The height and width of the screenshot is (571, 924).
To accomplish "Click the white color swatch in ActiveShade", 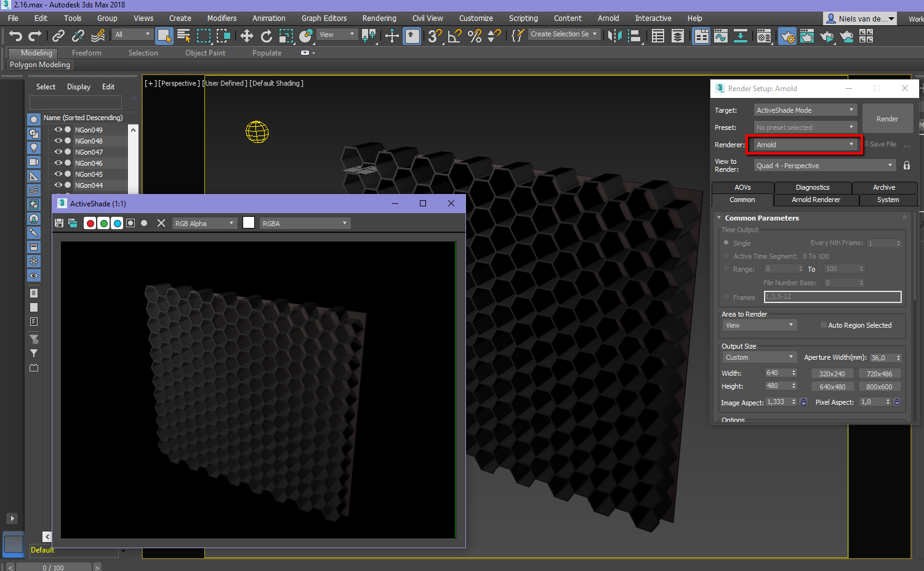I will click(x=249, y=223).
